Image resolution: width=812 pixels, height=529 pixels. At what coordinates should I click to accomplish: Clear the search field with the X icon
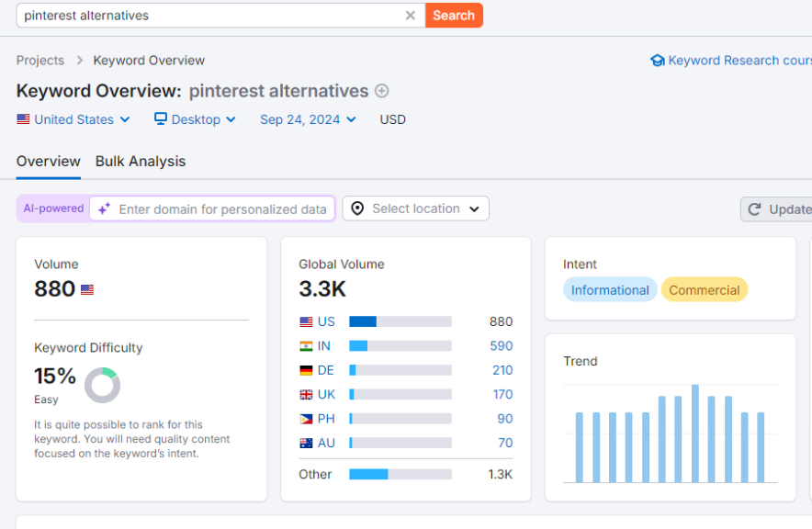tap(411, 16)
